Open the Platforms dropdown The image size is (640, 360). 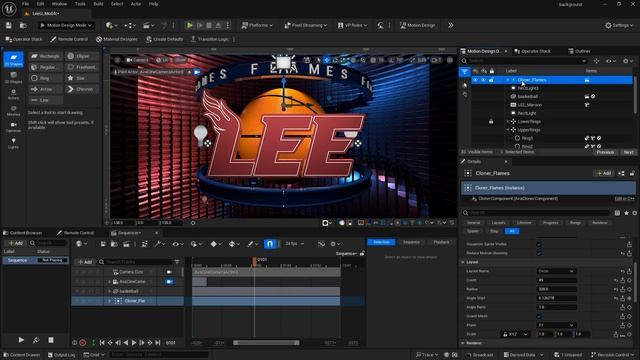point(257,25)
